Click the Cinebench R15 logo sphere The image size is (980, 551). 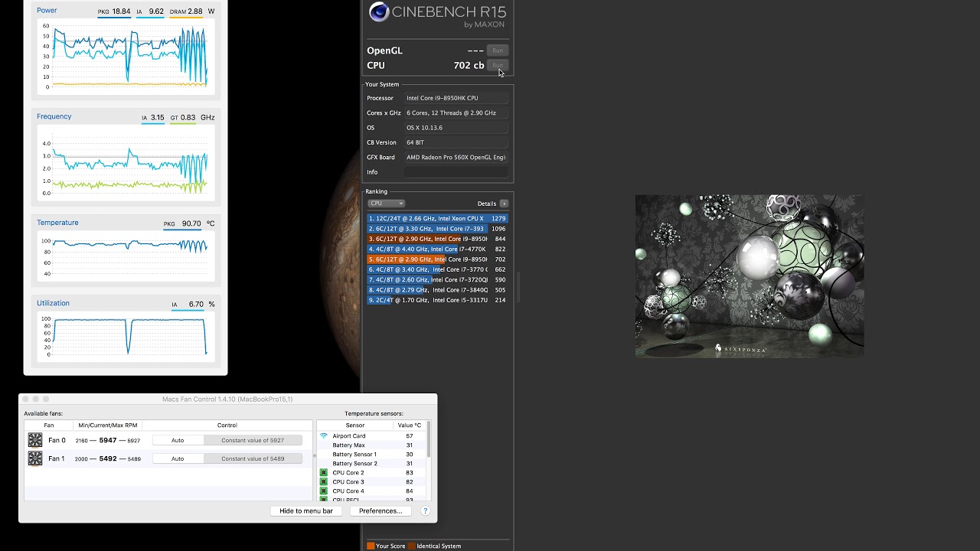coord(379,11)
